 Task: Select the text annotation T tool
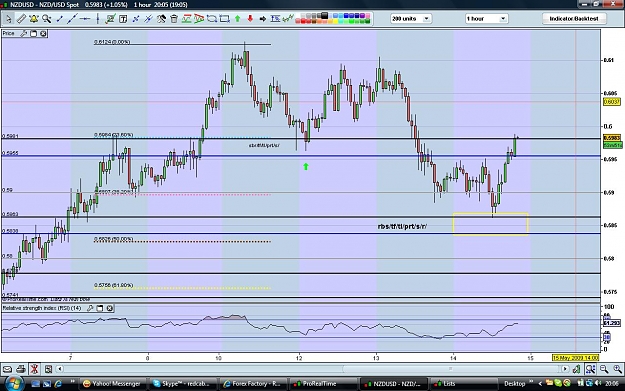click(x=123, y=19)
